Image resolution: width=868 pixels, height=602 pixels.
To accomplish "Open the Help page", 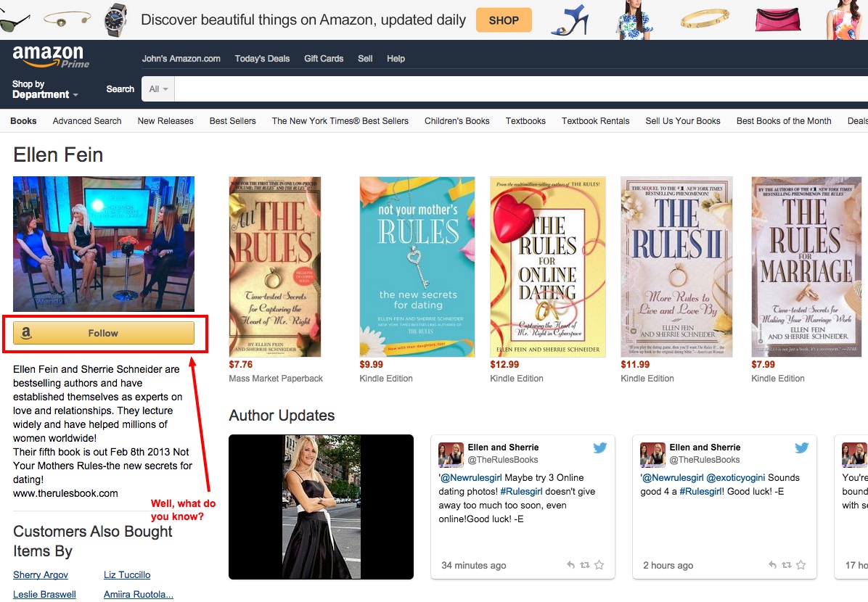I will (396, 59).
